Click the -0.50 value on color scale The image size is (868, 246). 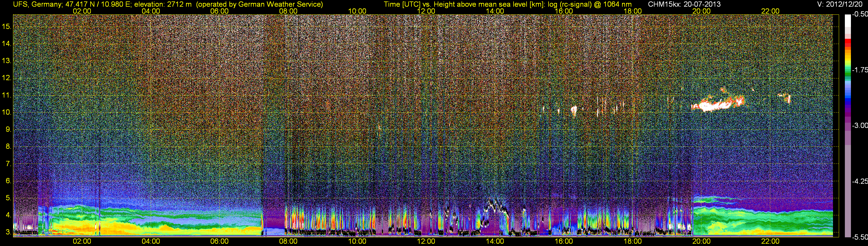[x=860, y=14]
